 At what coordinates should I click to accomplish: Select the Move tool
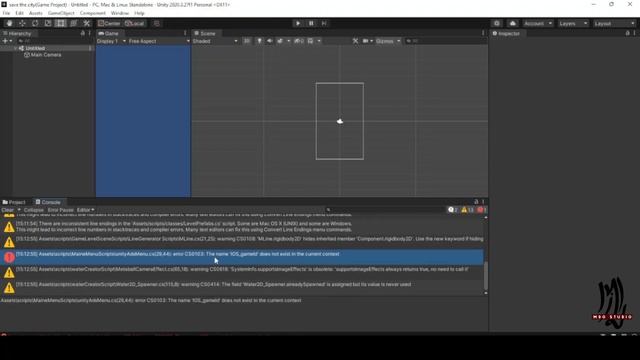click(22, 23)
